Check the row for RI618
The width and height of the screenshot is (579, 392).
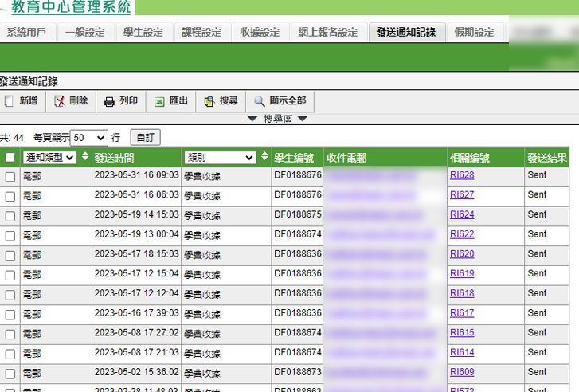(10, 296)
